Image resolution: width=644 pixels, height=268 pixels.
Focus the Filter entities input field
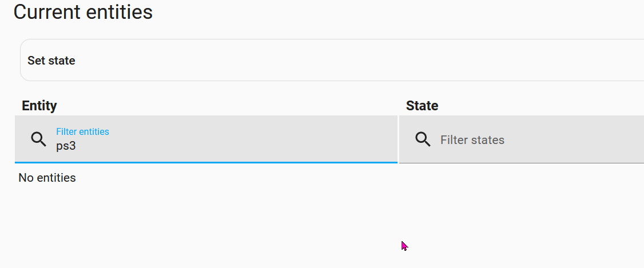[223, 146]
